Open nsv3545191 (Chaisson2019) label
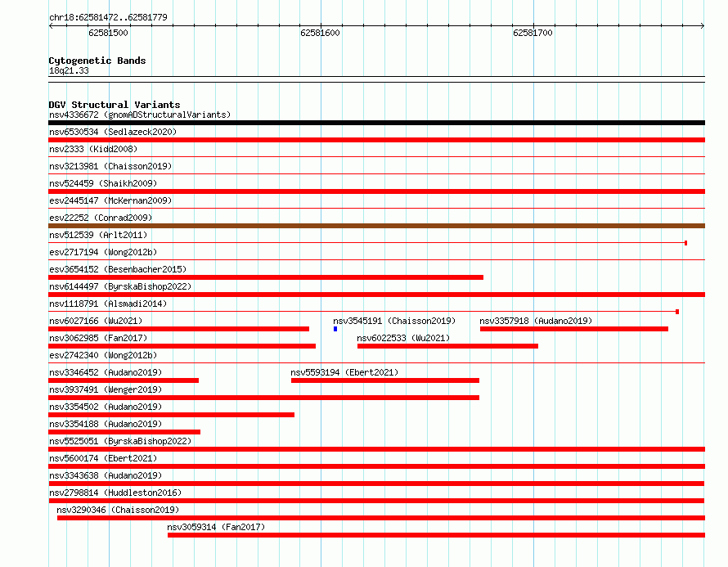Viewport: 728px width, 567px height. tap(394, 321)
